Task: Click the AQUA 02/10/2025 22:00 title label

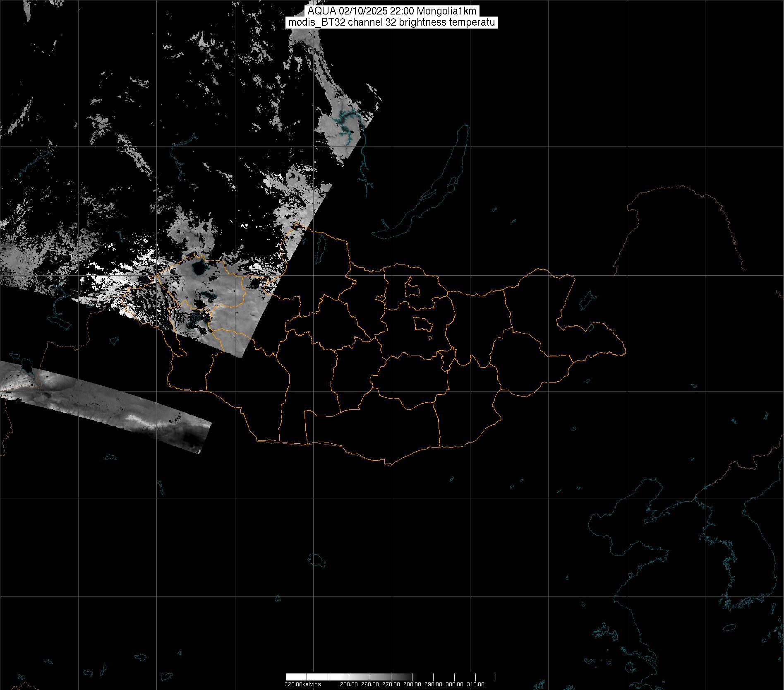Action: [391, 11]
